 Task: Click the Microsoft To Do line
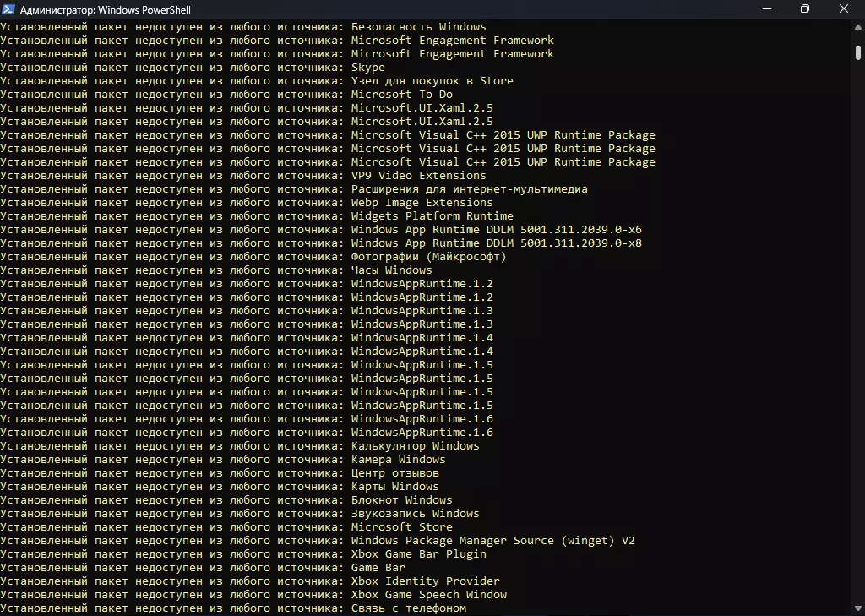(x=401, y=95)
